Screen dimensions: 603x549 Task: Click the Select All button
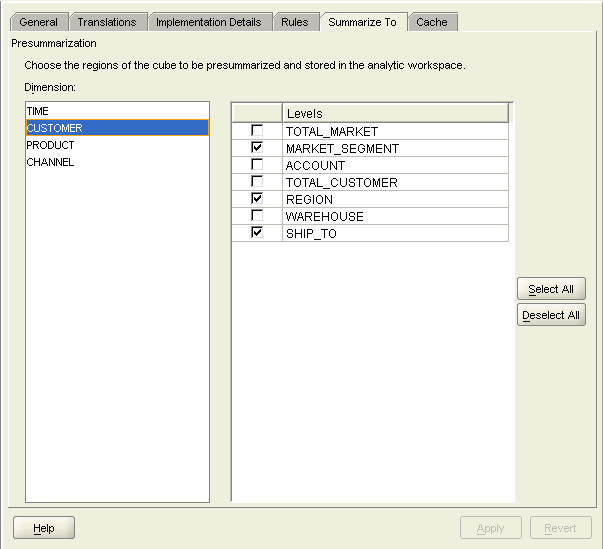(551, 289)
